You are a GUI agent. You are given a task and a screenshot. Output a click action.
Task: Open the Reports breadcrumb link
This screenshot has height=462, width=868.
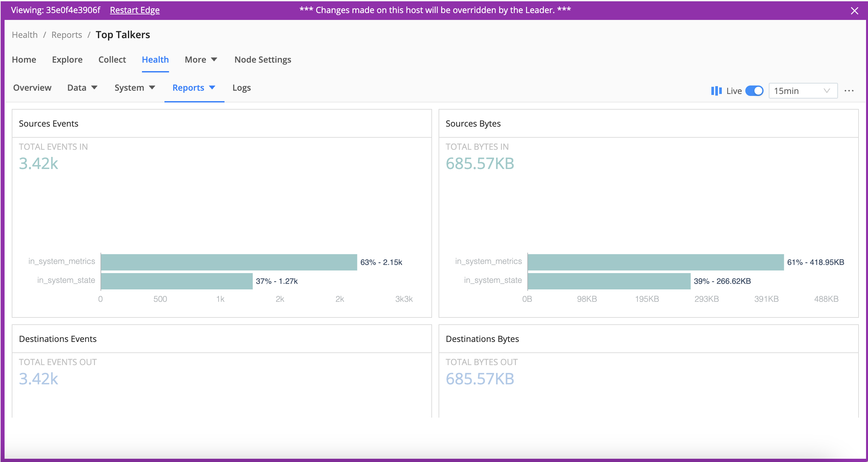coord(66,35)
